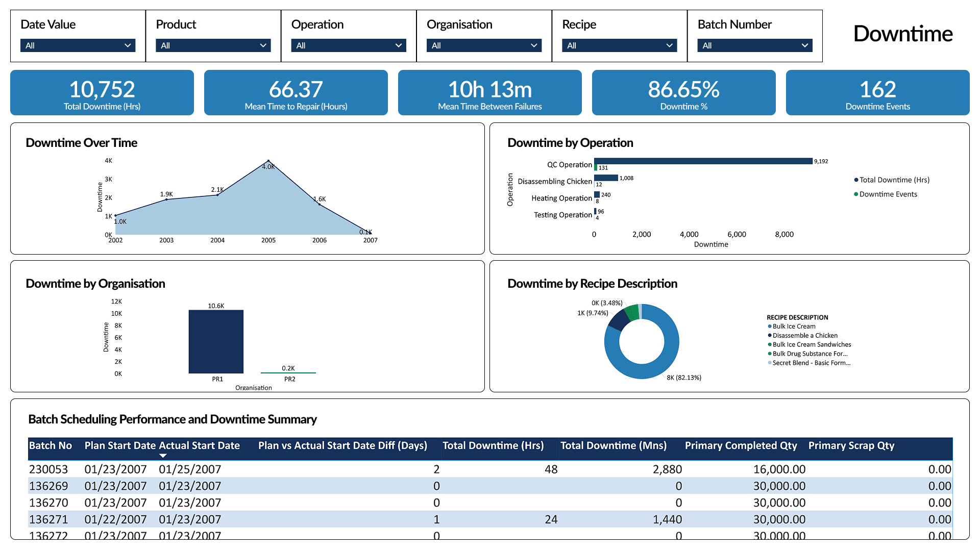Click sort arrow under Actual Start Date
The image size is (980, 551).
163,456
